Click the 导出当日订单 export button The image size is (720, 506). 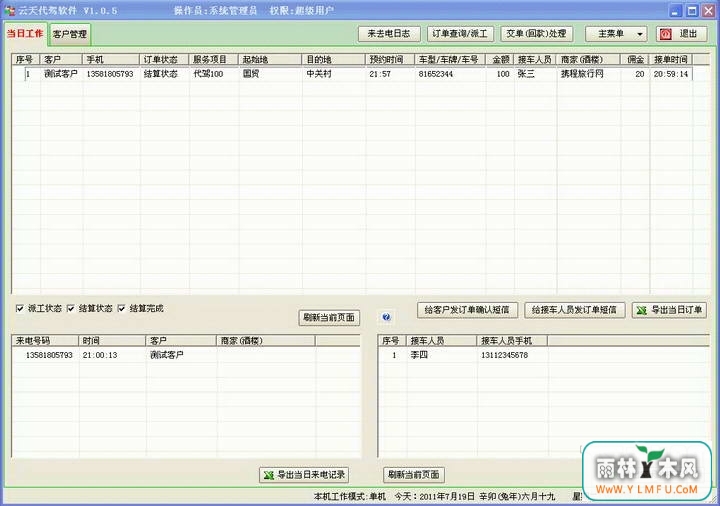[x=669, y=310]
